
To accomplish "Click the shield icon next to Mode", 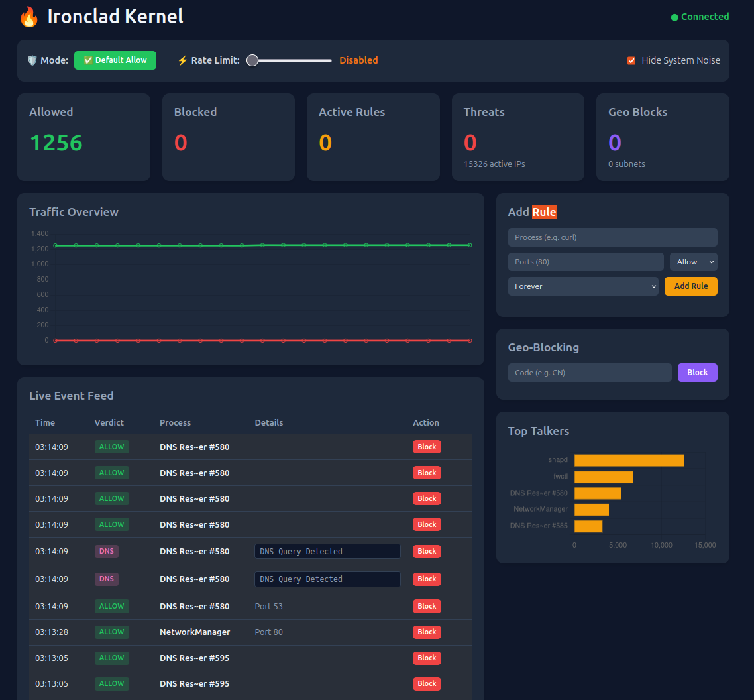I will pyautogui.click(x=32, y=60).
